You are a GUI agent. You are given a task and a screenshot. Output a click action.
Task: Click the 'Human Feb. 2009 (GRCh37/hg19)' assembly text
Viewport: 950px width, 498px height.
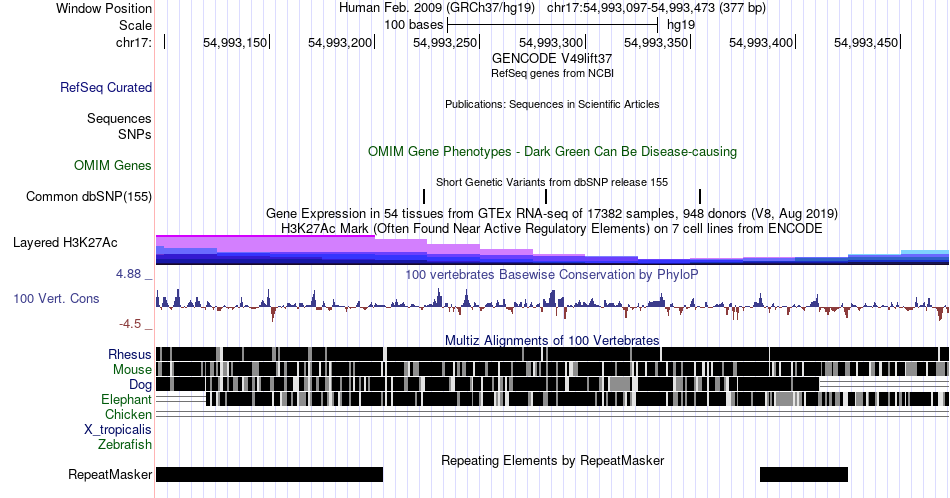437,8
